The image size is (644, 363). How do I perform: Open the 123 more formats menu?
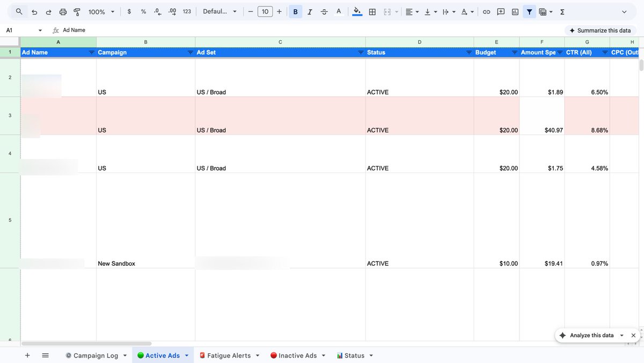(187, 11)
